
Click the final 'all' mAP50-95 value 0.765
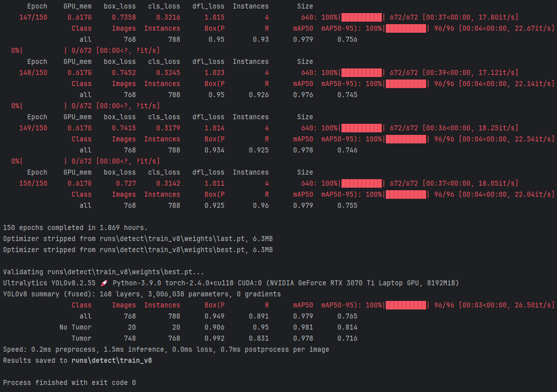347,317
